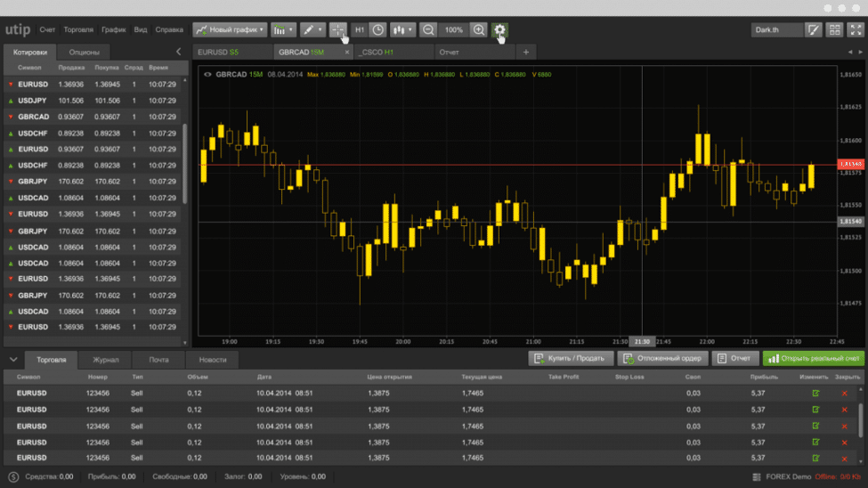Click the utip logo
Screen dimensions: 868x488
pos(18,29)
